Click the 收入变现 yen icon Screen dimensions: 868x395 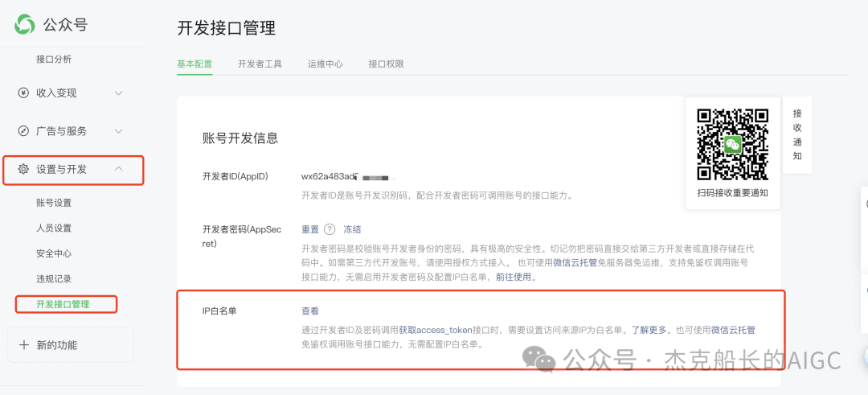tap(23, 93)
